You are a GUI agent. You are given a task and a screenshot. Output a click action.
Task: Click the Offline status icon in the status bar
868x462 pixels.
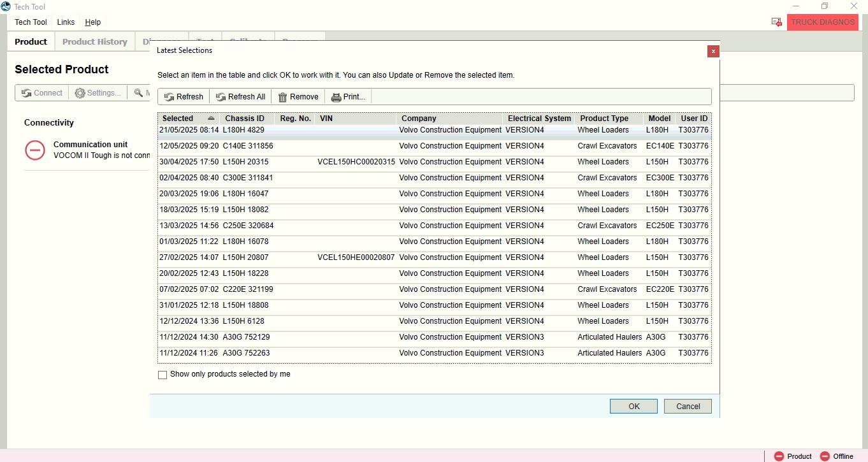coord(825,456)
